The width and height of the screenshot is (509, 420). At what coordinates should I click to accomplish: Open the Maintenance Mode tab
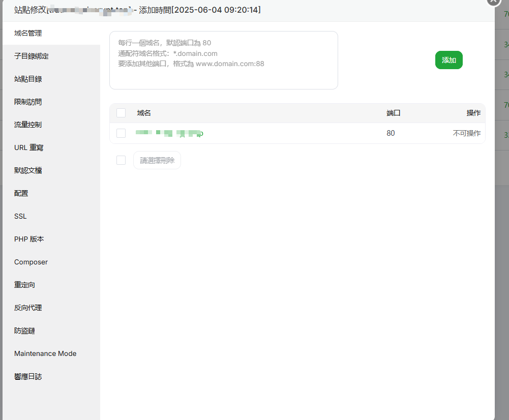pos(45,353)
